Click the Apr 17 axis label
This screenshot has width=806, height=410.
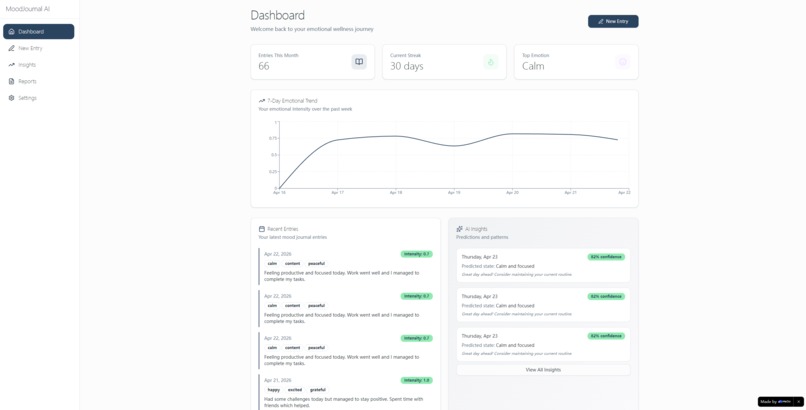coord(337,193)
